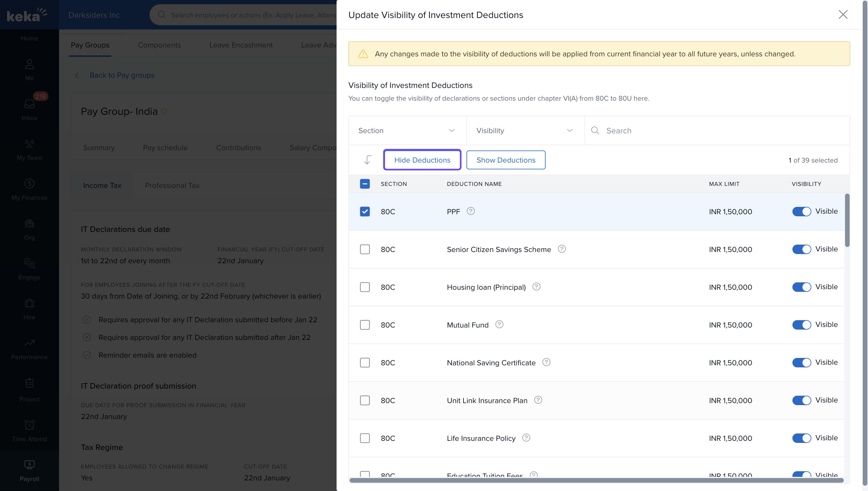Click the Show Deductions button
Viewport: 868px width, 491px height.
tap(505, 160)
